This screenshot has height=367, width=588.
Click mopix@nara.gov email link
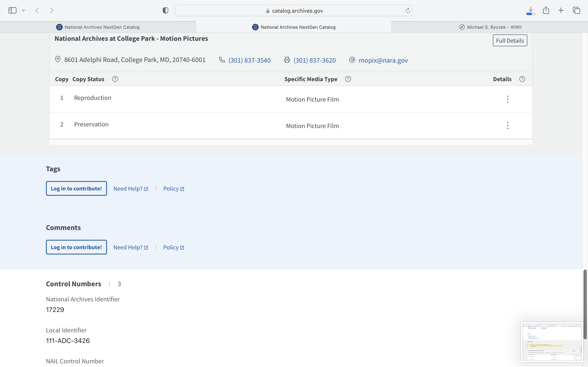pos(383,60)
